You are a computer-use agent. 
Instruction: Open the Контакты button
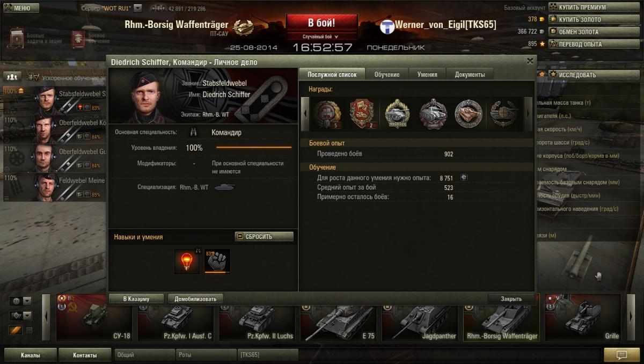click(85, 355)
